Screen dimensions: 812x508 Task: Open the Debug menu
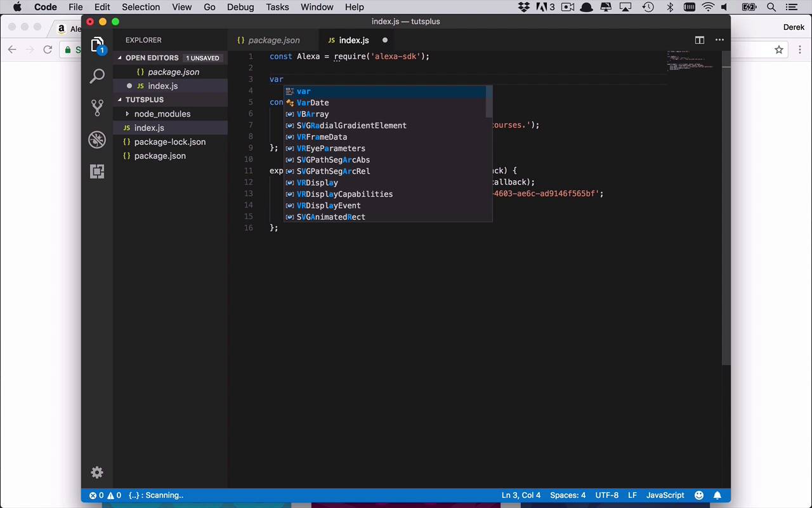240,7
